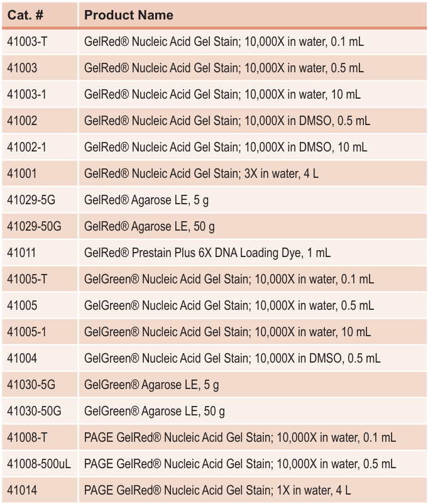This screenshot has width=428, height=504.
Task: Click GelRed 10,000X in DMSO, 0.5 mL
Action: (x=227, y=121)
